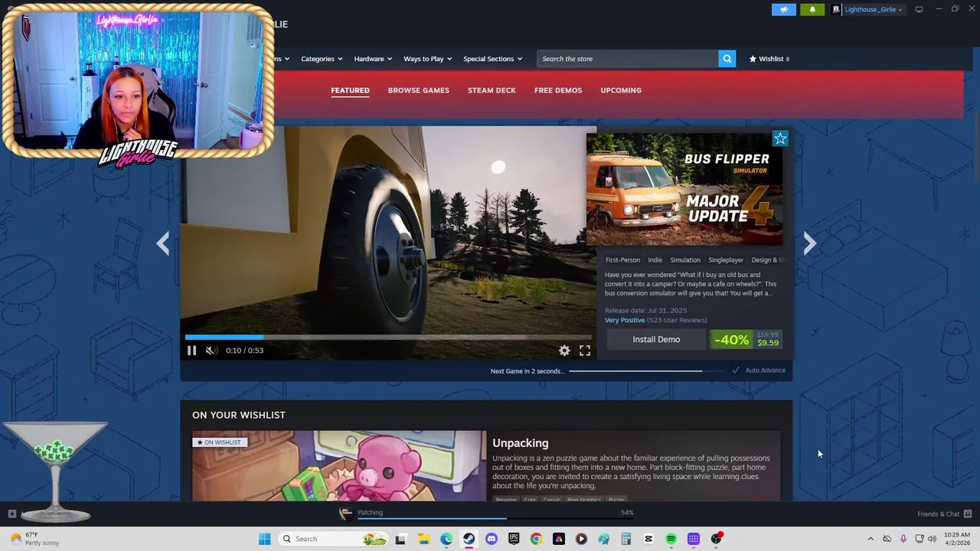Open the Friends & Chat grid icon
Viewport: 980px width, 551px height.
click(x=968, y=514)
